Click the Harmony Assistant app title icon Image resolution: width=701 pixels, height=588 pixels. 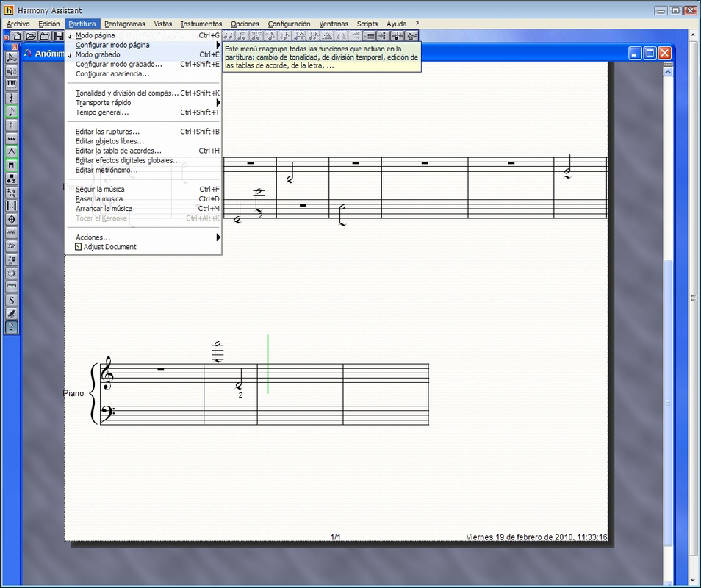pos(9,10)
